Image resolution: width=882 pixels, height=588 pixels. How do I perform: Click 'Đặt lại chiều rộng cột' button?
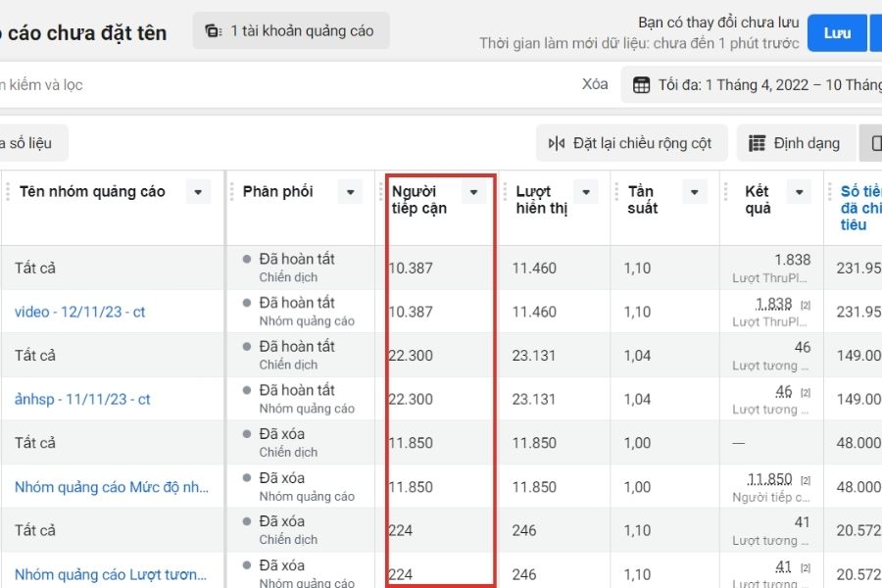click(632, 143)
